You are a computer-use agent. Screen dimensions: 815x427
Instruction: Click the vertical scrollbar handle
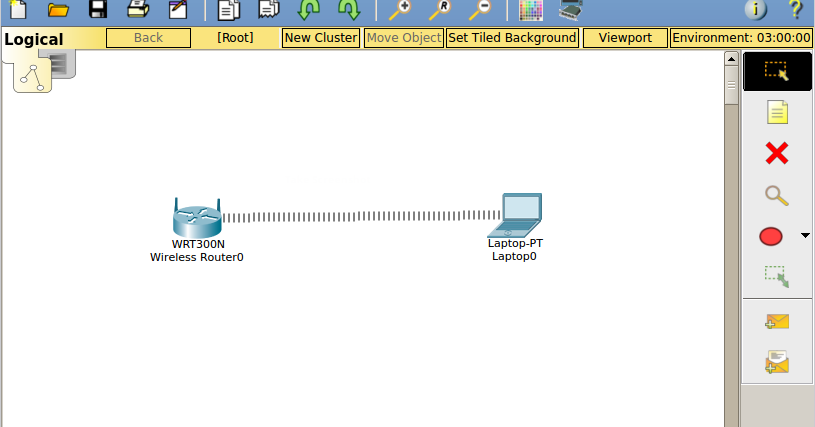(731, 86)
